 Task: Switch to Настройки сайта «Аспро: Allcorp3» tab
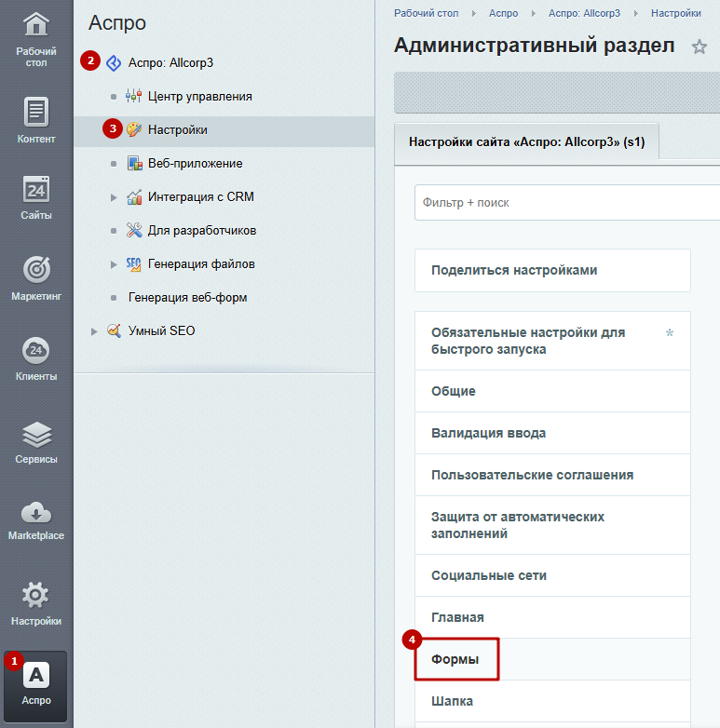tap(526, 143)
